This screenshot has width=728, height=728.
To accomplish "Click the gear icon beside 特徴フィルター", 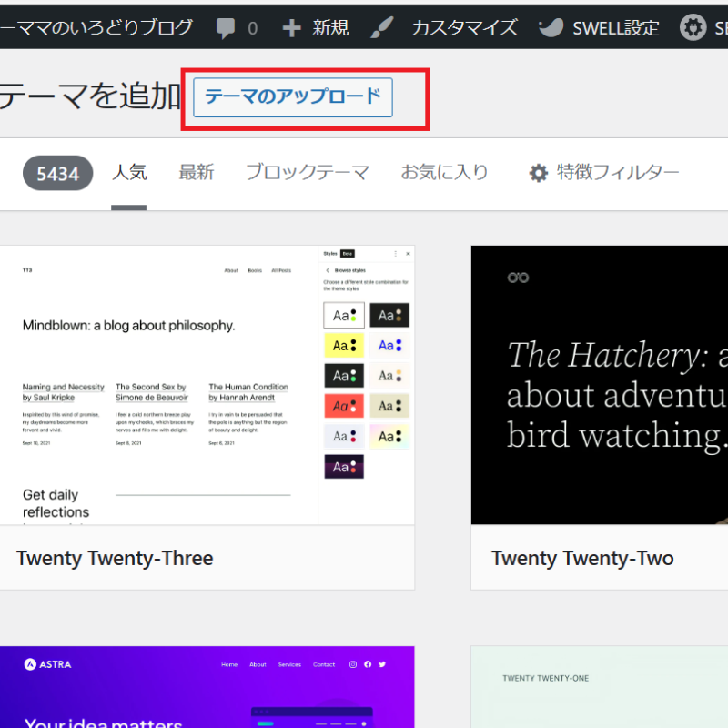I will (x=539, y=173).
